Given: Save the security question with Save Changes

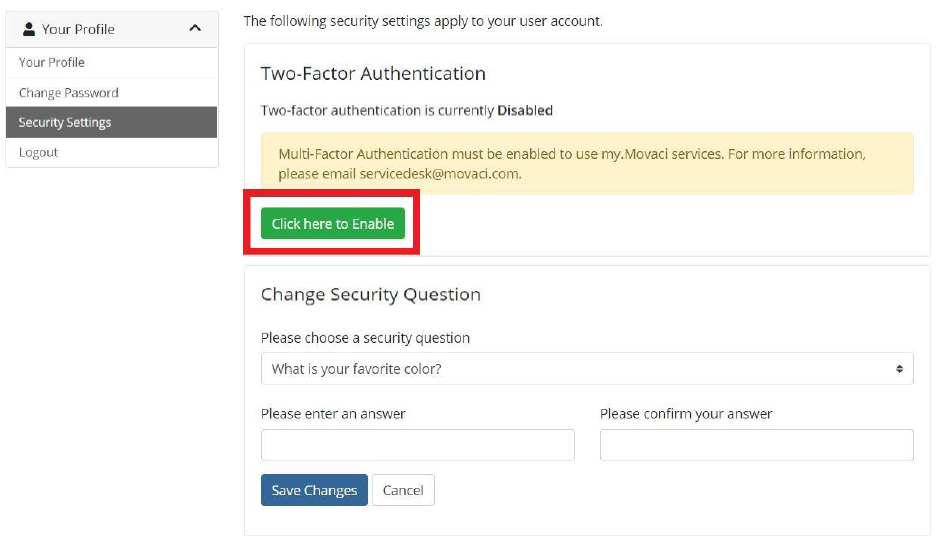Looking at the screenshot, I should pyautogui.click(x=314, y=490).
